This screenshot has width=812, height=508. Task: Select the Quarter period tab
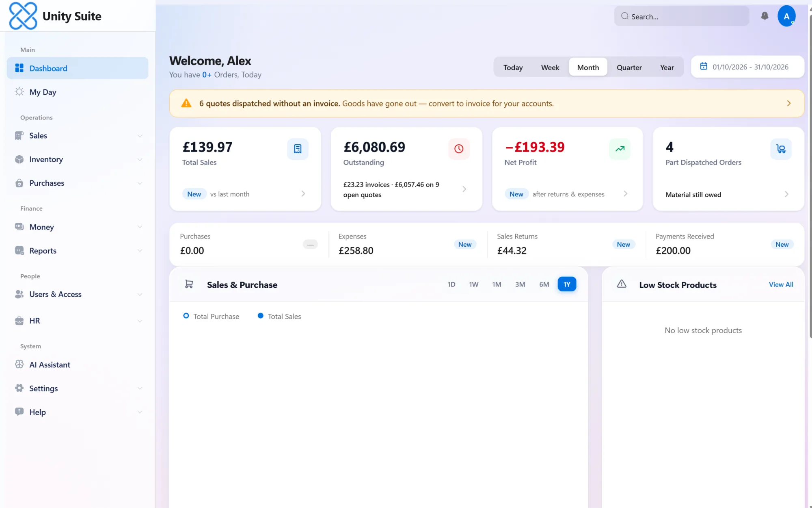point(629,67)
